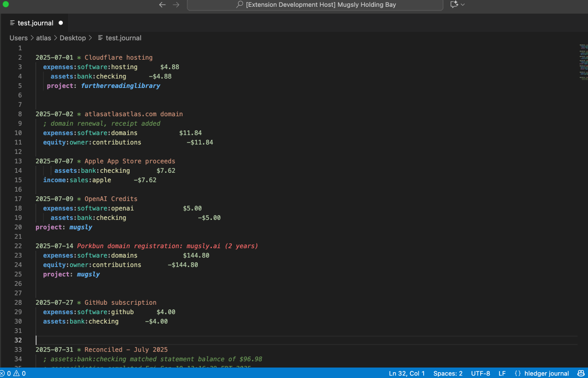Click the Cloudflare hosting transaction text
The width and height of the screenshot is (588, 378).
point(119,58)
